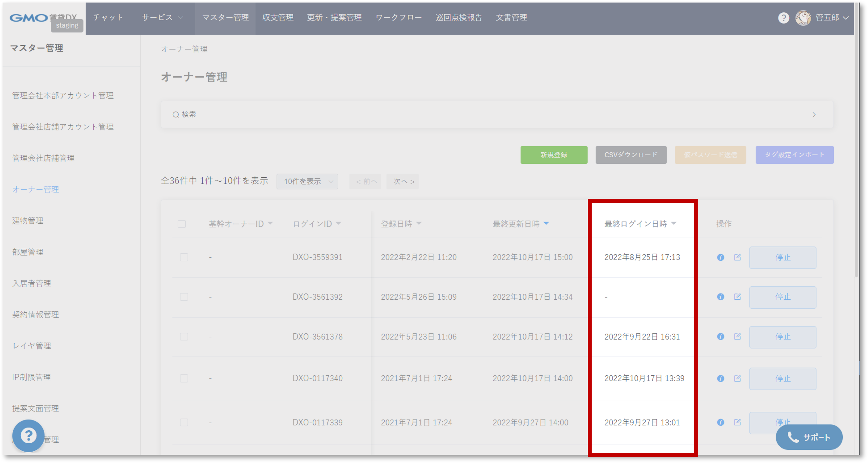
Task: Select 建物管理 in the sidebar
Action: (x=28, y=221)
